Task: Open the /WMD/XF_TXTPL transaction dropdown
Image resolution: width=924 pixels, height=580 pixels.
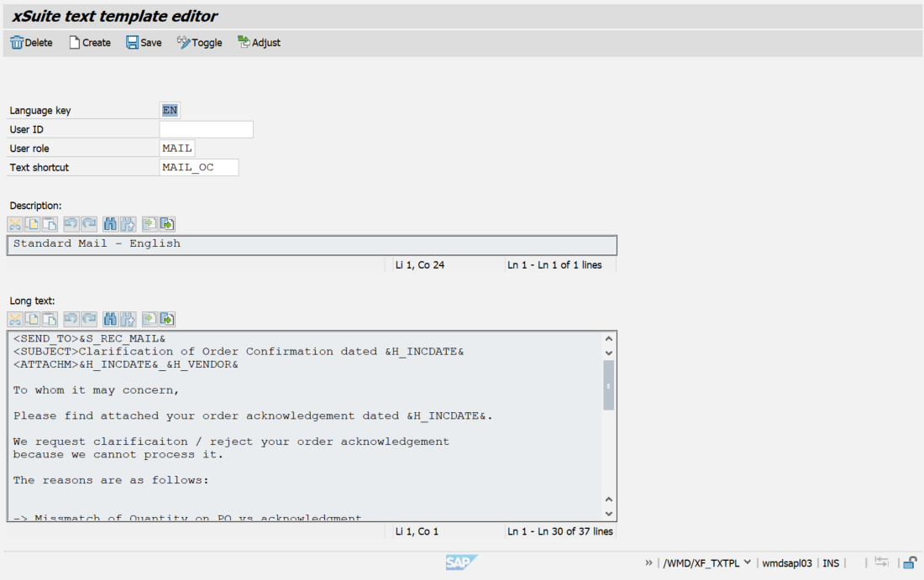Action: point(747,563)
